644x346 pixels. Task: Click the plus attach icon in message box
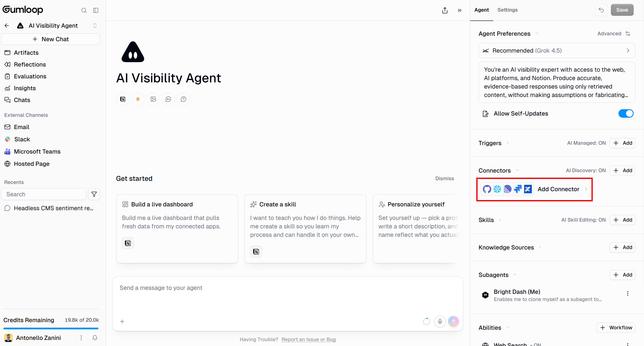click(x=122, y=321)
